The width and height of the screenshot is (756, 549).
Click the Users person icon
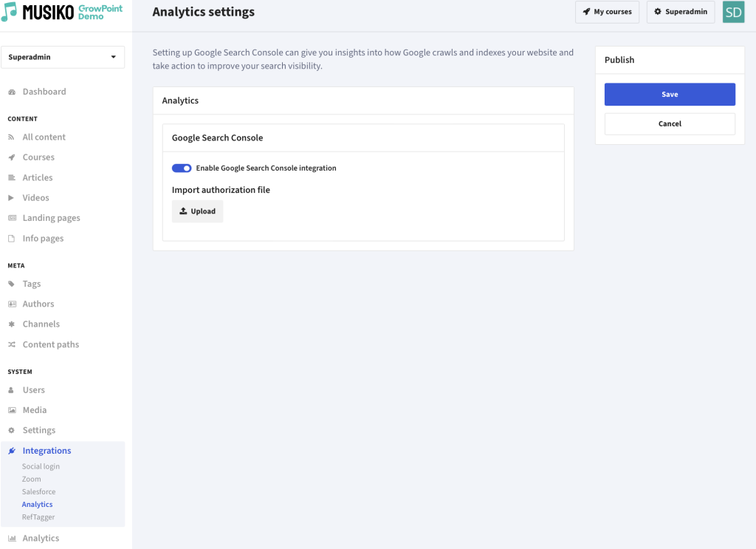tap(11, 390)
